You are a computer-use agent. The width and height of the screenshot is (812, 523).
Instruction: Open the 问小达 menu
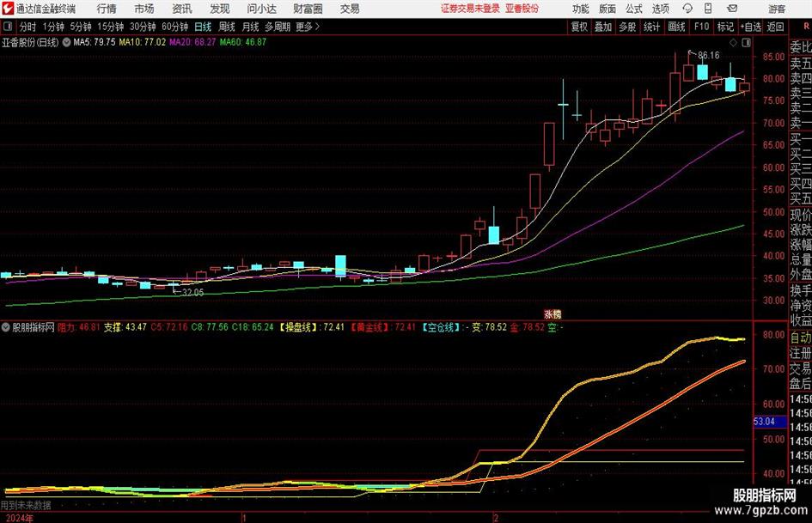[261, 9]
